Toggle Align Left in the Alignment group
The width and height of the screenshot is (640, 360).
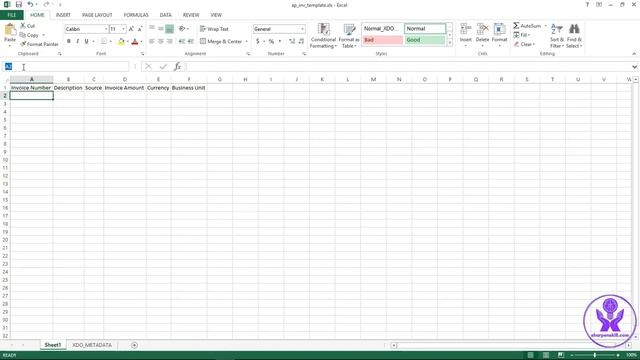click(x=152, y=41)
